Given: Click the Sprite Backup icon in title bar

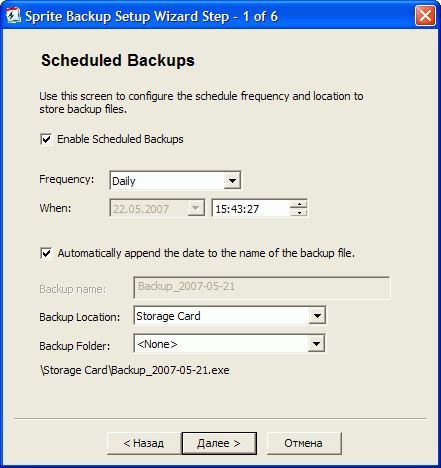Looking at the screenshot, I should click(x=13, y=16).
